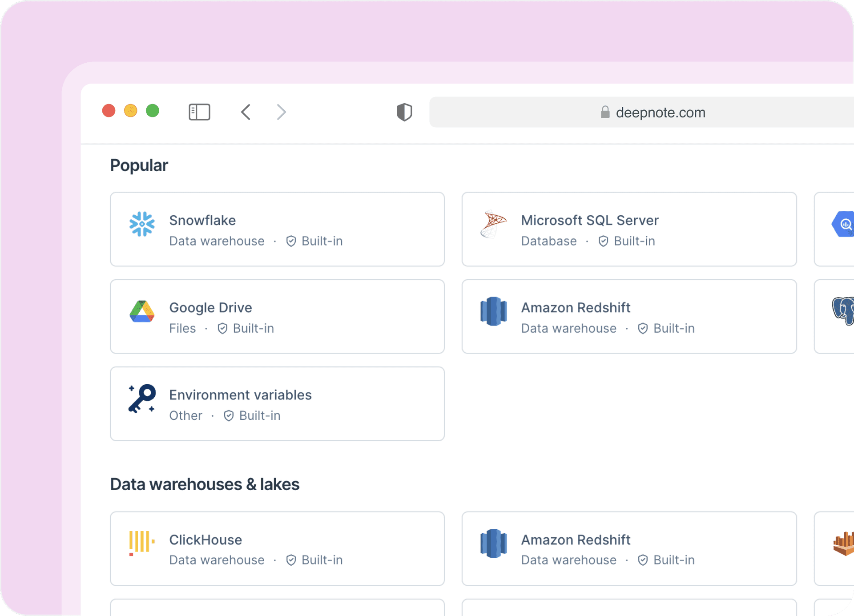Click the yellow minimize window button
Viewport: 854px width, 616px height.
(x=130, y=110)
